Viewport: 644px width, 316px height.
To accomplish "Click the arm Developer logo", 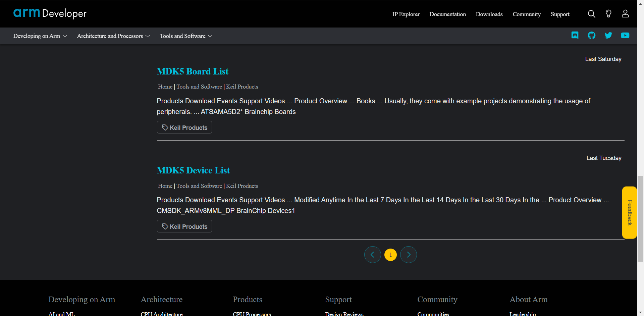I will (50, 13).
